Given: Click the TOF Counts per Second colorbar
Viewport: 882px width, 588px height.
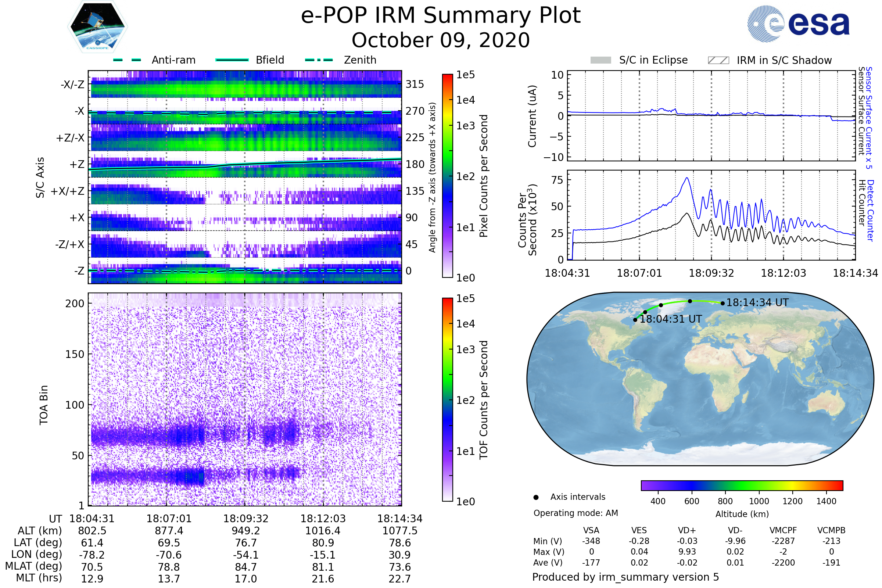Looking at the screenshot, I should pyautogui.click(x=447, y=400).
